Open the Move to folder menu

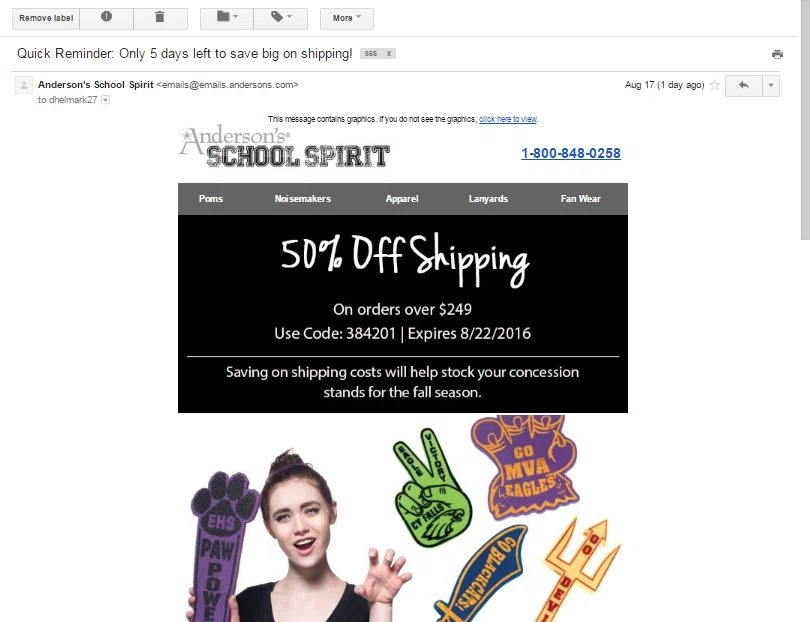(x=227, y=18)
